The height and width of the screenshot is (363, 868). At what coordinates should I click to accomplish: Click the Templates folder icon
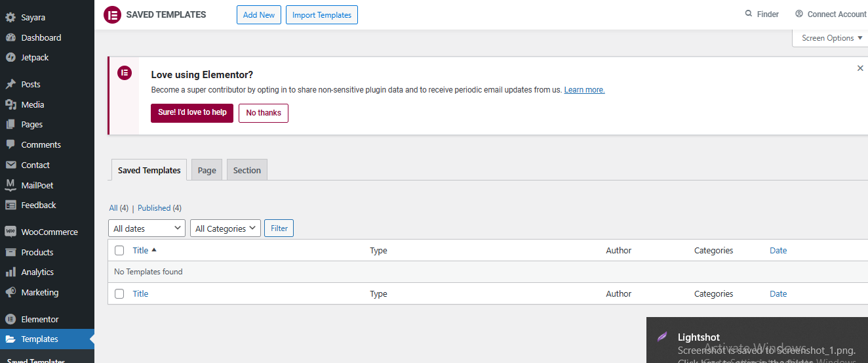[x=10, y=339]
